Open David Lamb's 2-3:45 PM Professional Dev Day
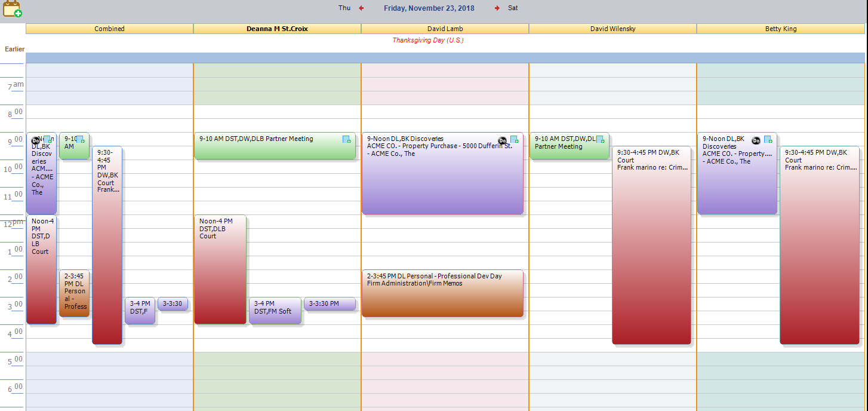This screenshot has height=411, width=868. pyautogui.click(x=442, y=293)
